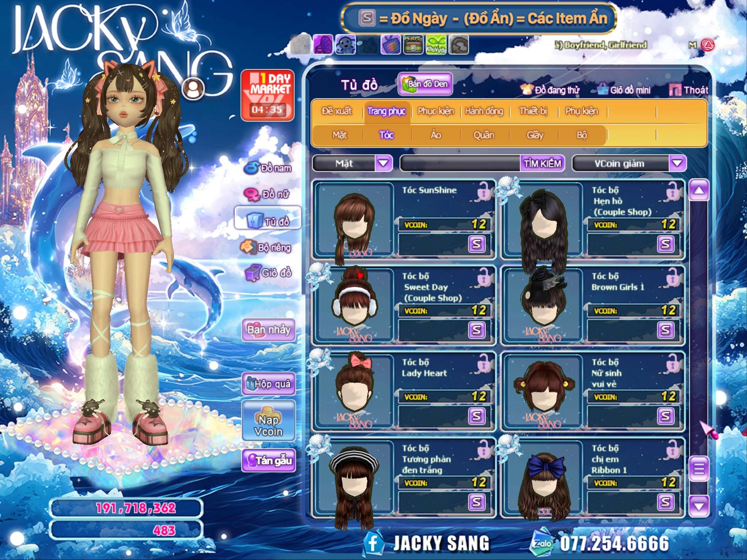Screen dimensions: 747x560
Task: Toggle the padlock on Nữ sinh vui vẻ
Action: point(673,363)
